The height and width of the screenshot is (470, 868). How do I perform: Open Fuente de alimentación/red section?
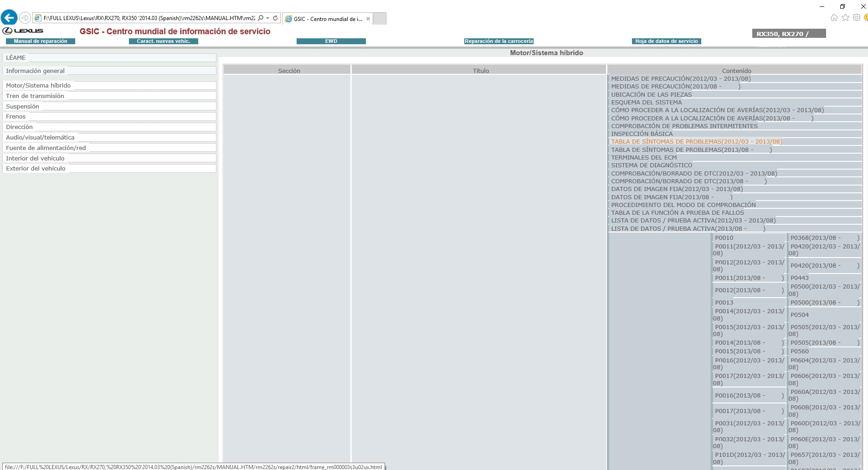point(109,148)
